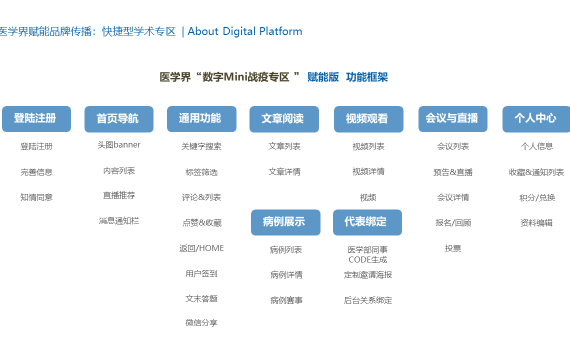Click the 医学部同事 CODE生成 item

click(368, 255)
